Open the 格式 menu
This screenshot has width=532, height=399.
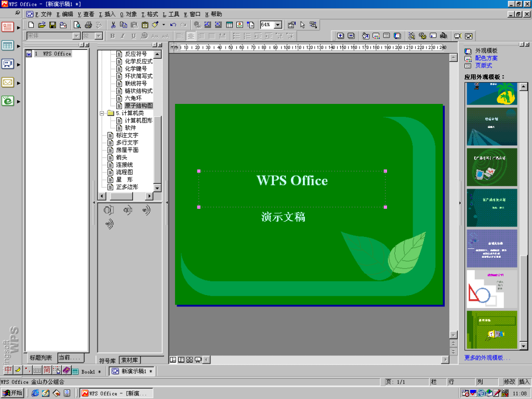click(150, 14)
